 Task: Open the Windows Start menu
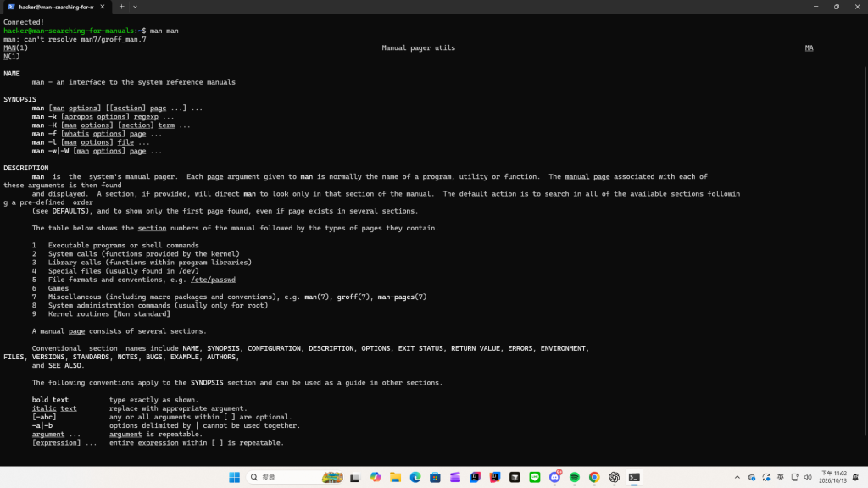(234, 478)
